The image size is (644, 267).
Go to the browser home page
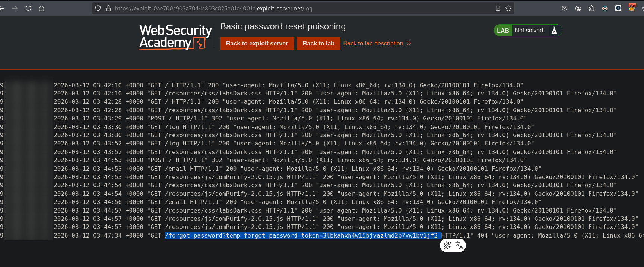[x=41, y=8]
